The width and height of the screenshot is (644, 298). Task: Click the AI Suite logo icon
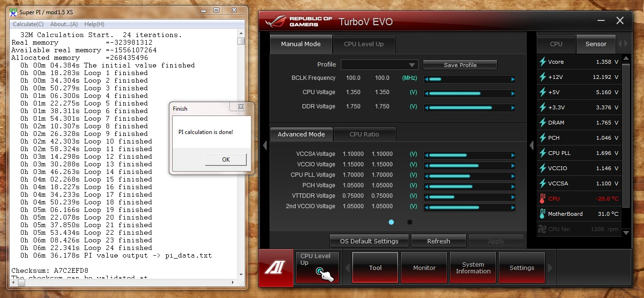point(276,268)
